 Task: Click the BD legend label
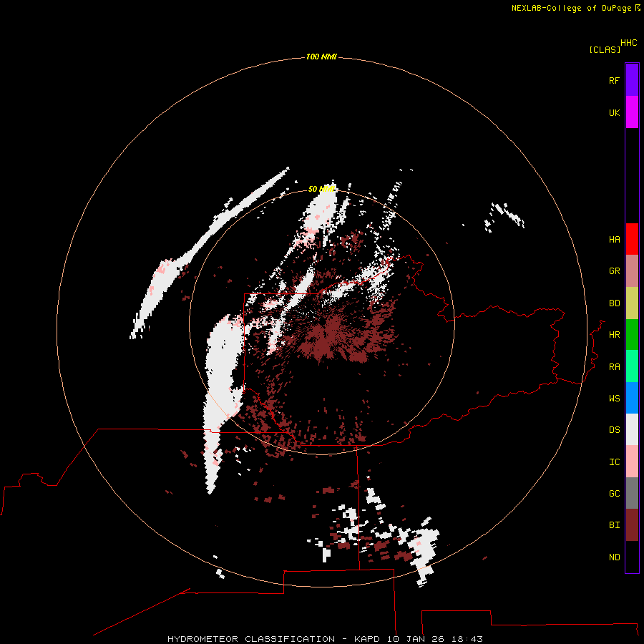click(x=614, y=303)
